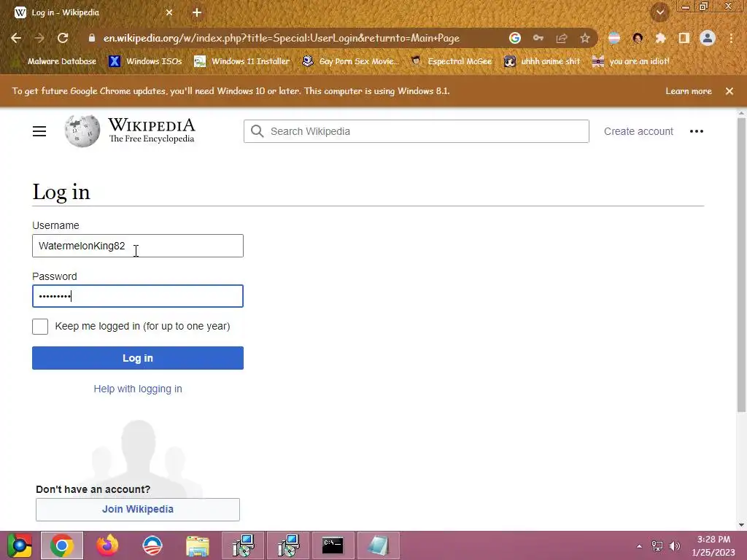Click Learn more in the update bar

click(x=689, y=91)
